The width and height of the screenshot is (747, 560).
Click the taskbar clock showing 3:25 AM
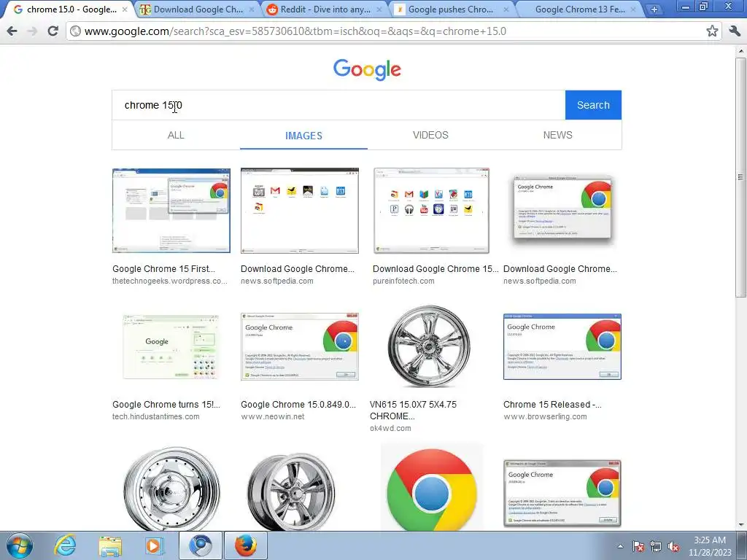tap(710, 546)
